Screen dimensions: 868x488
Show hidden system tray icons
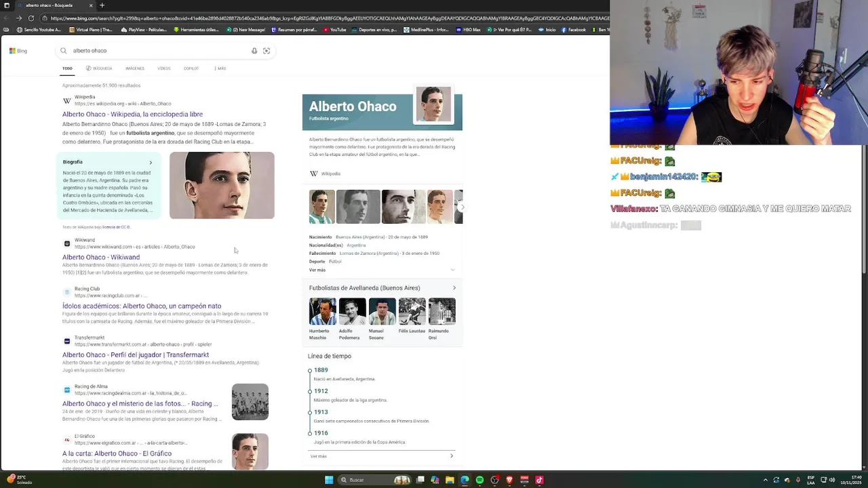coord(766,480)
